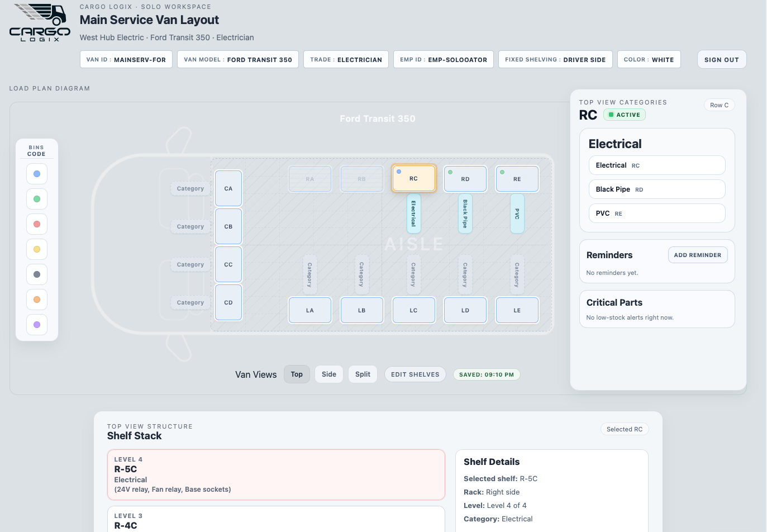Click the vertical PVC category tag
Screen dimensions: 767x532
[x=517, y=213]
